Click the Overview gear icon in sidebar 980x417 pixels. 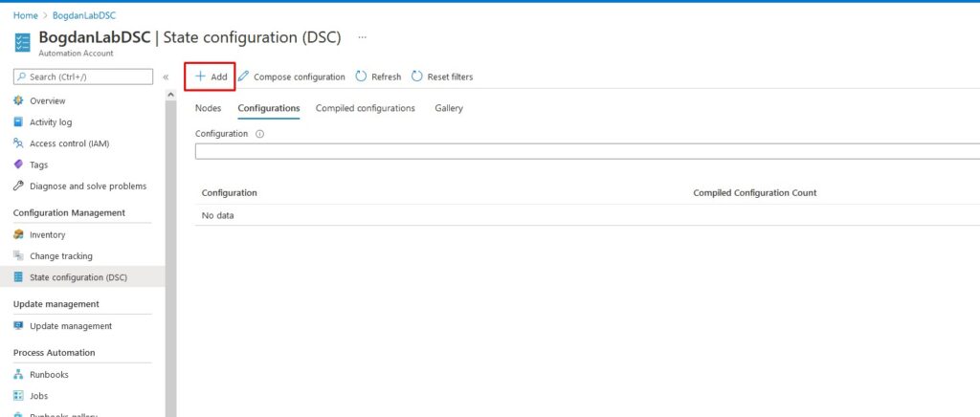pyautogui.click(x=18, y=100)
